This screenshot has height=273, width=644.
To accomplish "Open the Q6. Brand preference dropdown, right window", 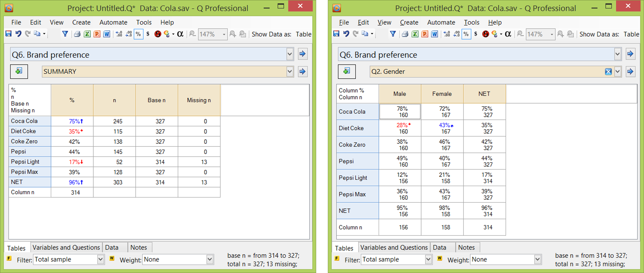I will [617, 54].
